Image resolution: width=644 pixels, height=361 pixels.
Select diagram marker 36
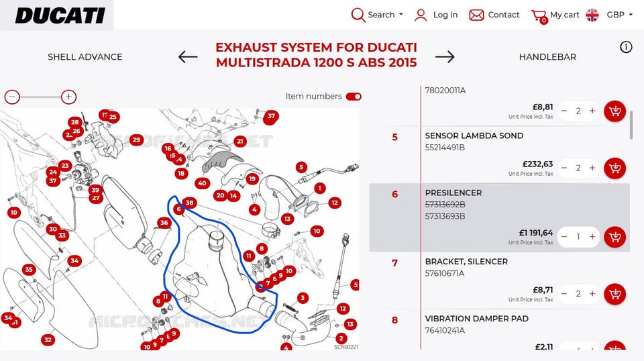164,223
